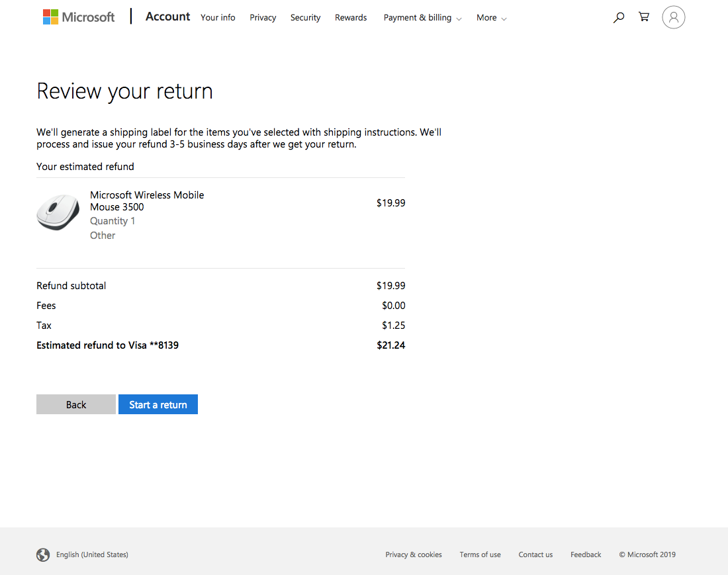Go to the Your info tab

click(218, 18)
